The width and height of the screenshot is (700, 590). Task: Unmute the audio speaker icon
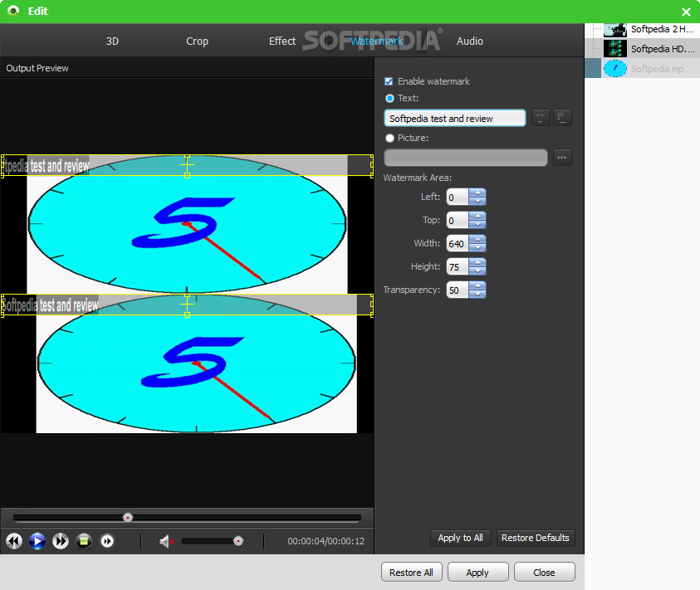tap(166, 541)
